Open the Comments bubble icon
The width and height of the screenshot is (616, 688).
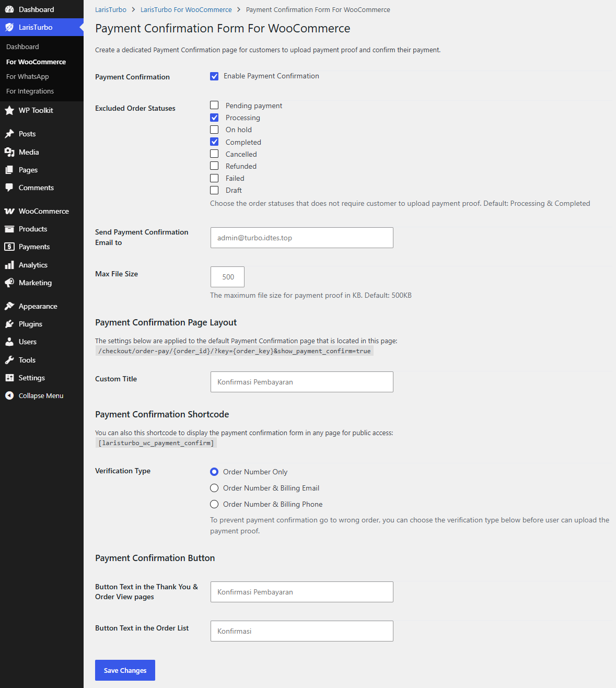[x=9, y=188]
